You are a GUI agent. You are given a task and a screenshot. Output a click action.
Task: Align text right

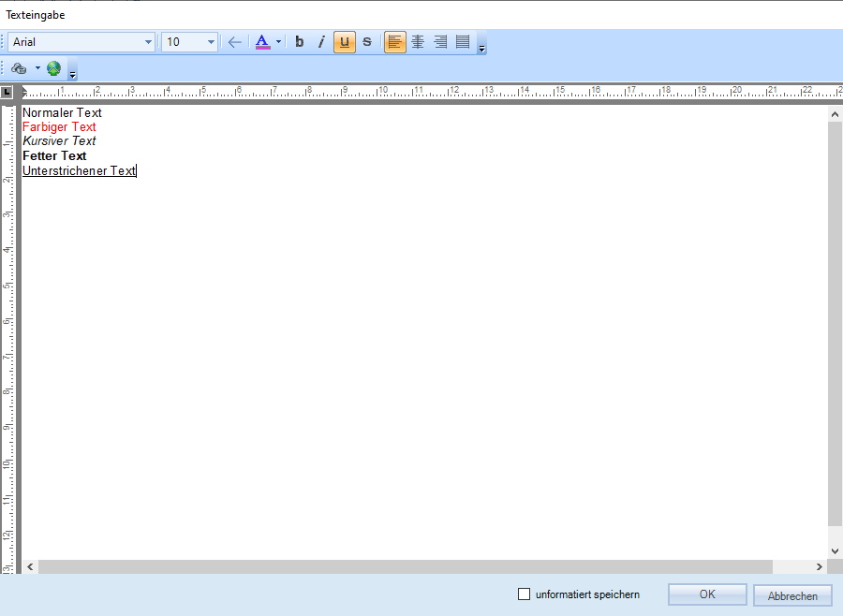[440, 42]
